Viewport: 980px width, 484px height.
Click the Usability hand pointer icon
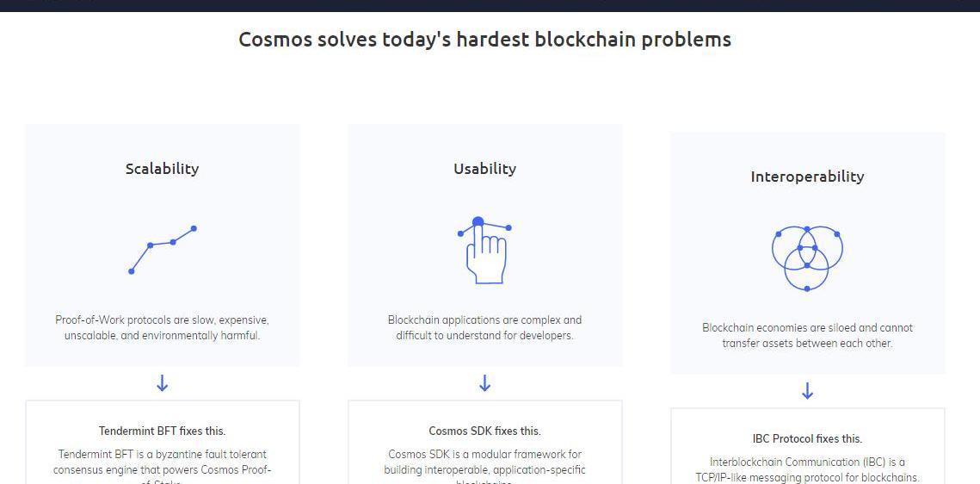(x=484, y=251)
